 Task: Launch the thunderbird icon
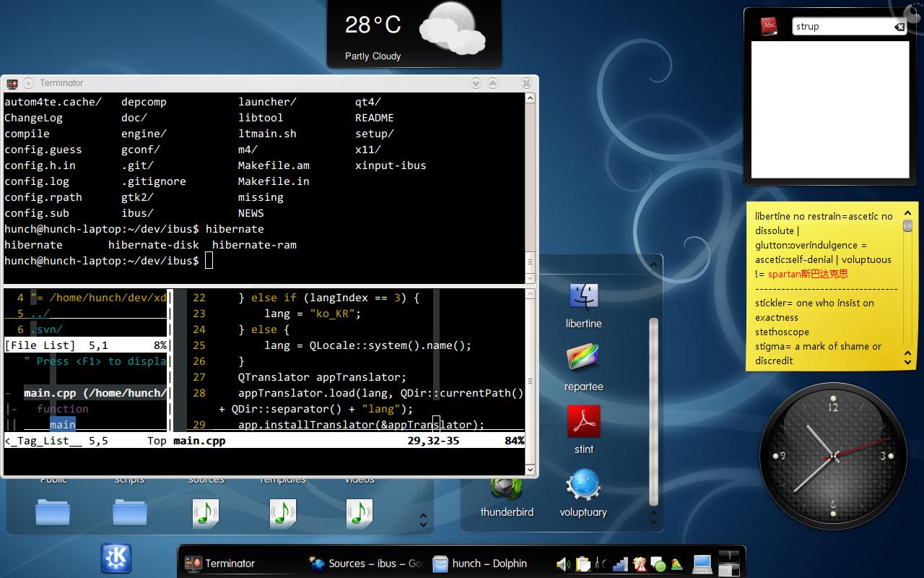(x=507, y=488)
